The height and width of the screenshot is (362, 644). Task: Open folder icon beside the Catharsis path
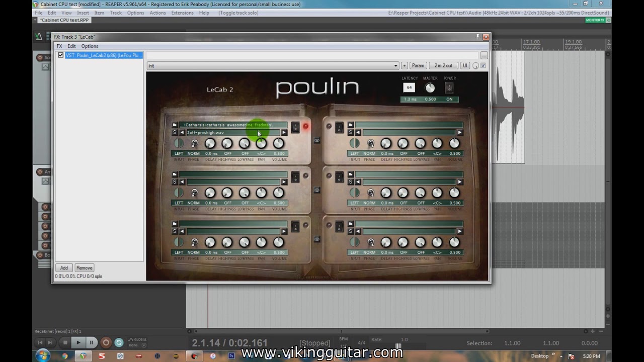tap(175, 125)
